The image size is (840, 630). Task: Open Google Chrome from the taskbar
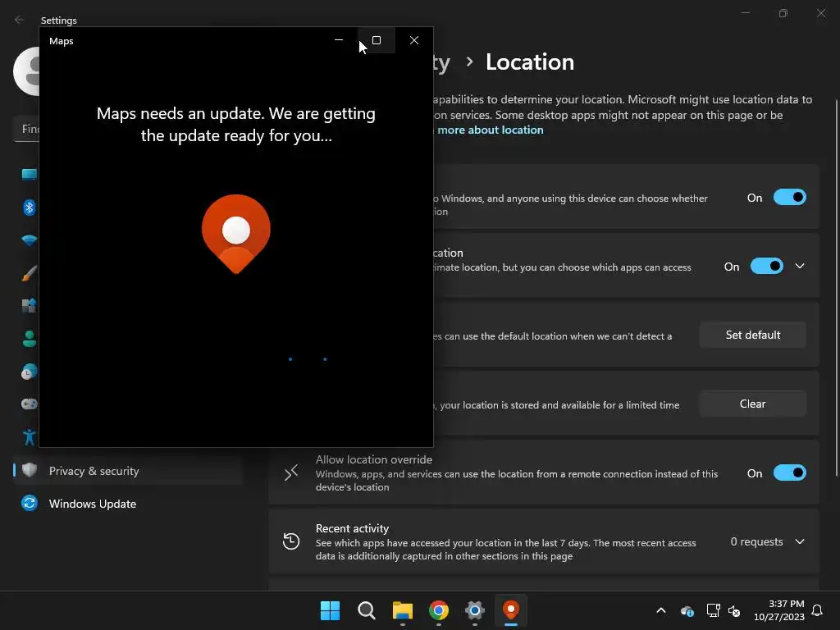439,610
